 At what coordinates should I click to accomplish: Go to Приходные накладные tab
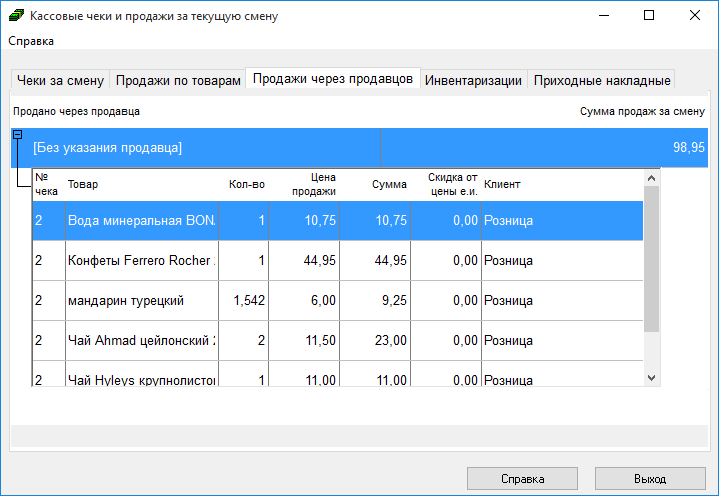(601, 81)
